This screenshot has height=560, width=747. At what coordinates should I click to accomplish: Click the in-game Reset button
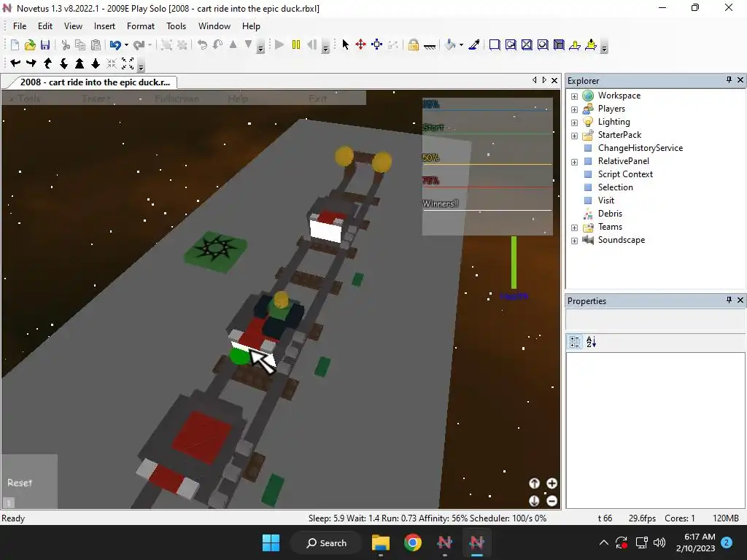coord(20,483)
